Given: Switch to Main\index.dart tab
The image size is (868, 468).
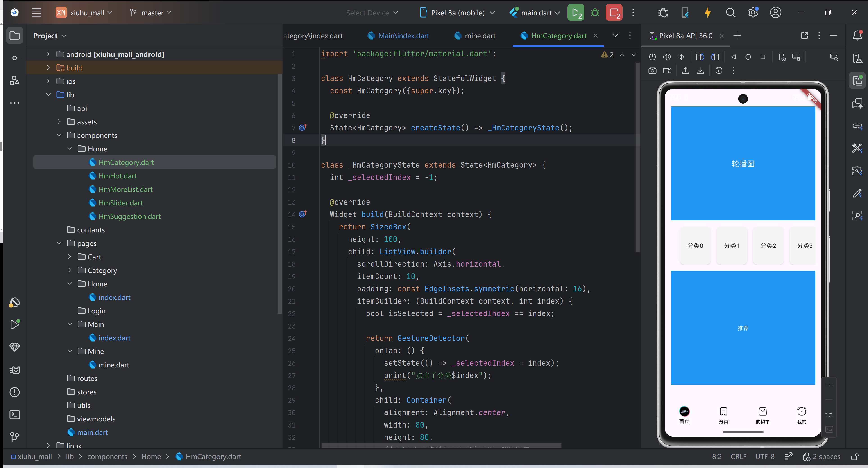Looking at the screenshot, I should click(398, 36).
